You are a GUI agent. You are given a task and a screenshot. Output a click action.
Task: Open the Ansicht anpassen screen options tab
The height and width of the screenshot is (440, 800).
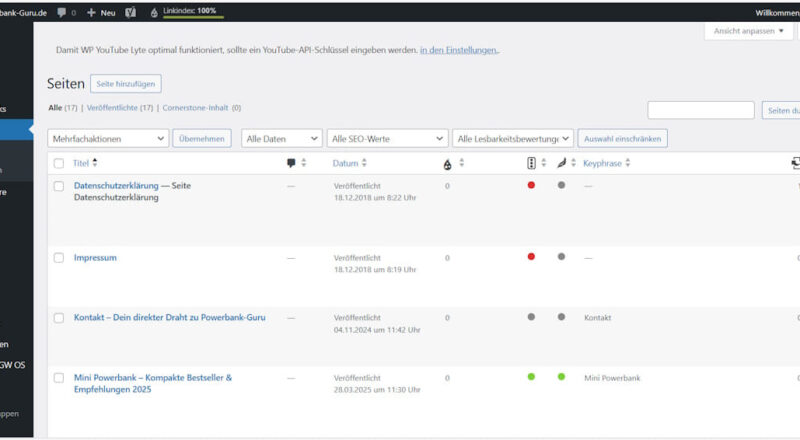click(x=747, y=31)
